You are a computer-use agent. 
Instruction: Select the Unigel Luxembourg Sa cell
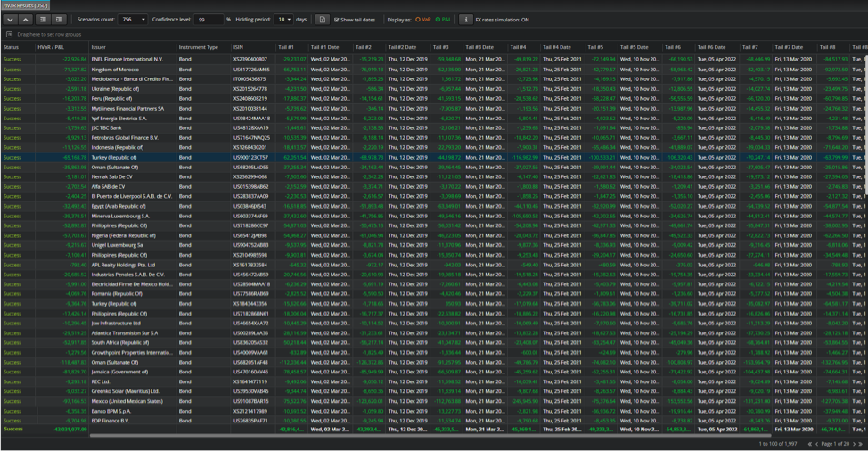pos(133,245)
